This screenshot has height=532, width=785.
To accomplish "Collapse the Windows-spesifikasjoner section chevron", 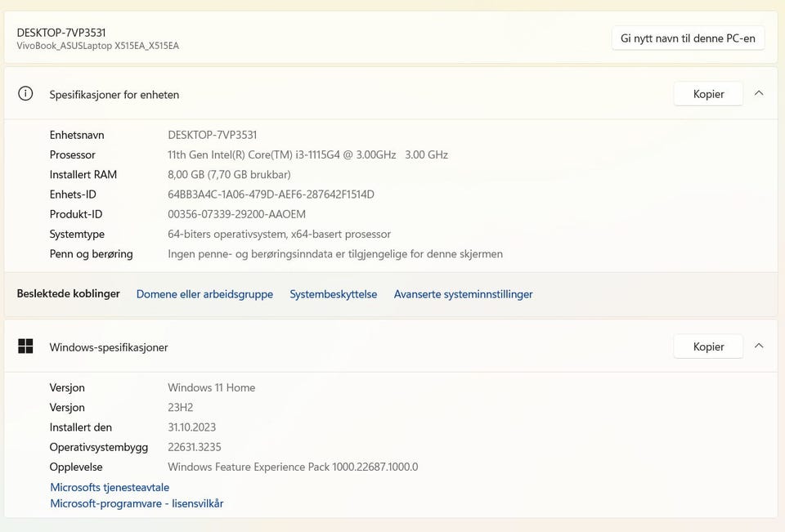I will 759,346.
